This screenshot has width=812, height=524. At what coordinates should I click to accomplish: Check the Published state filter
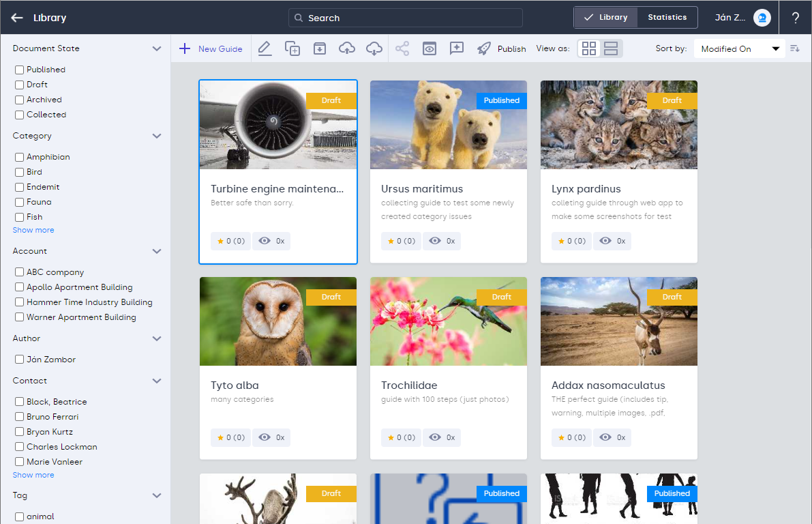point(19,70)
